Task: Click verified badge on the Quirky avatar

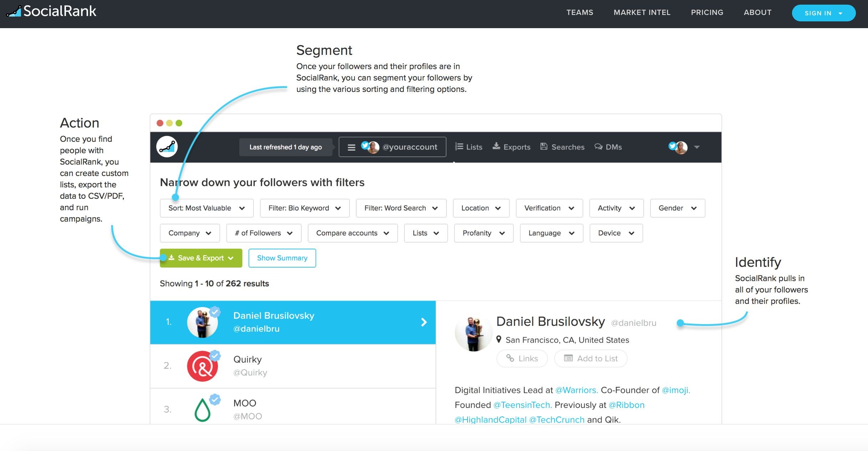Action: [x=215, y=356]
